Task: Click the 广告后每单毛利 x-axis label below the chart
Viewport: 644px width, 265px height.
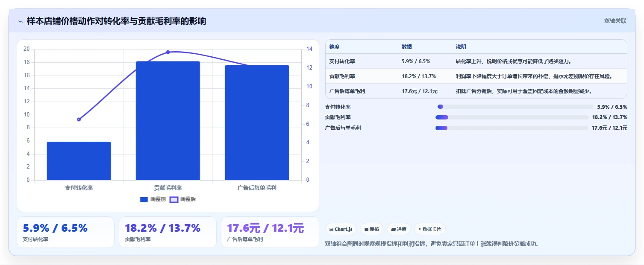Action: click(x=257, y=188)
